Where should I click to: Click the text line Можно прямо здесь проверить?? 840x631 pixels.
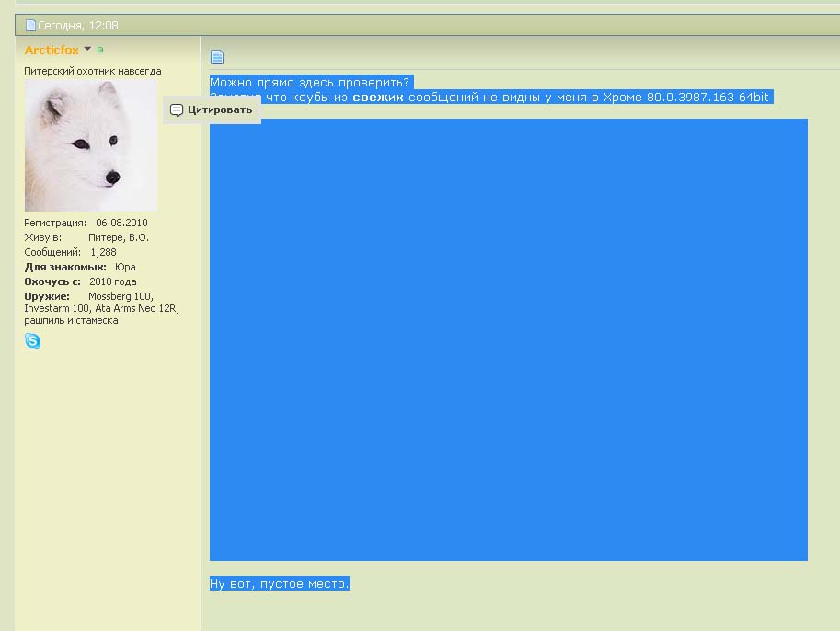(x=309, y=82)
